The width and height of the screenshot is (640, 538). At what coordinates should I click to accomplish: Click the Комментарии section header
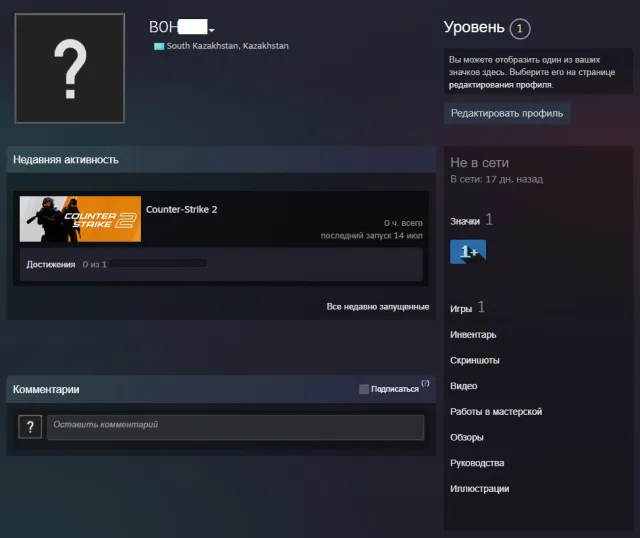tap(46, 389)
